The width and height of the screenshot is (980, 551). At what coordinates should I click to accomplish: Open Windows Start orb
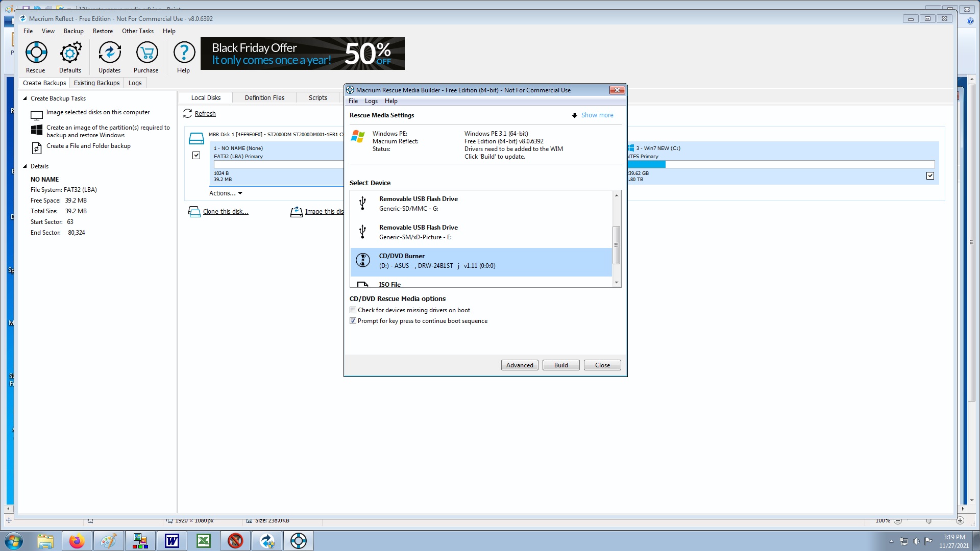(x=14, y=541)
